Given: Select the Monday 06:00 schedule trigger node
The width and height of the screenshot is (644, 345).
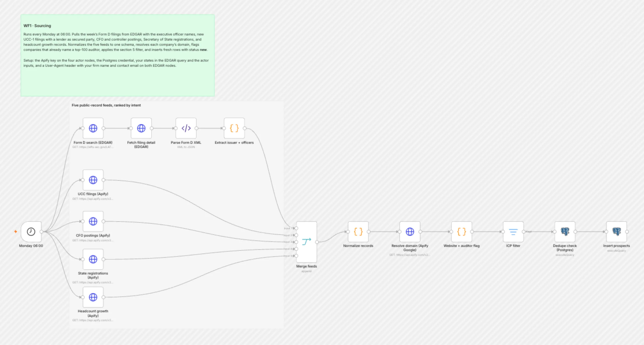Looking at the screenshot, I should (31, 232).
